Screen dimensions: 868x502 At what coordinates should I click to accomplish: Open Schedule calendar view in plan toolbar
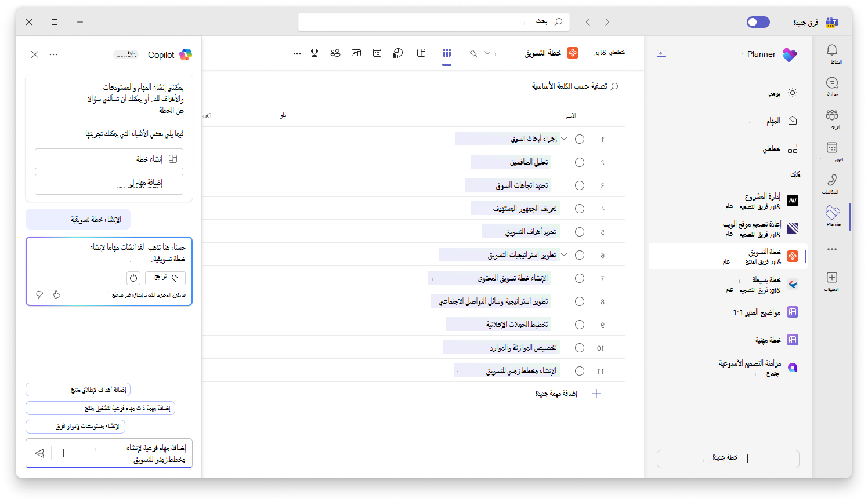[377, 53]
